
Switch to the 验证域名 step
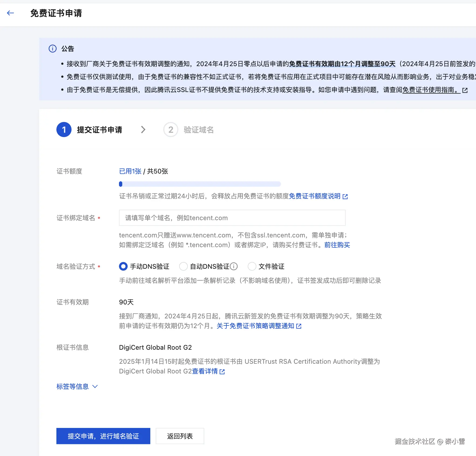198,130
